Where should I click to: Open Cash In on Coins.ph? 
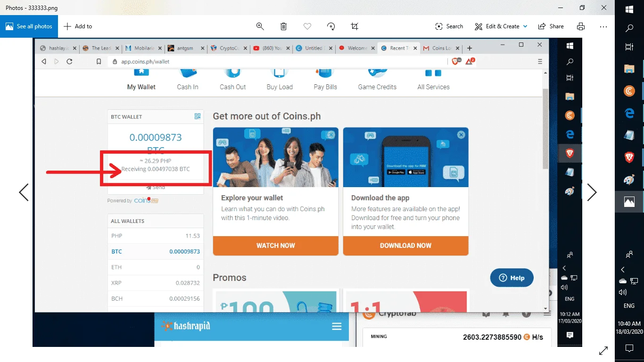click(x=188, y=79)
